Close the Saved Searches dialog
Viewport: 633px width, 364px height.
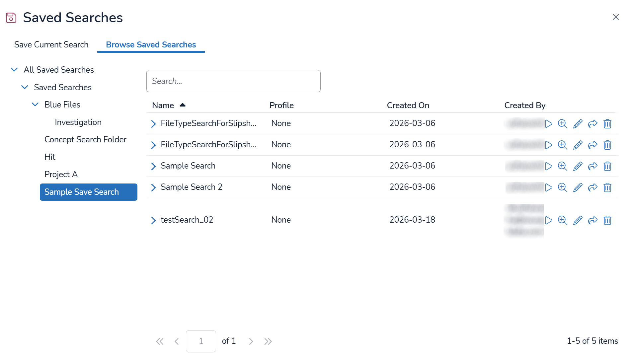615,17
